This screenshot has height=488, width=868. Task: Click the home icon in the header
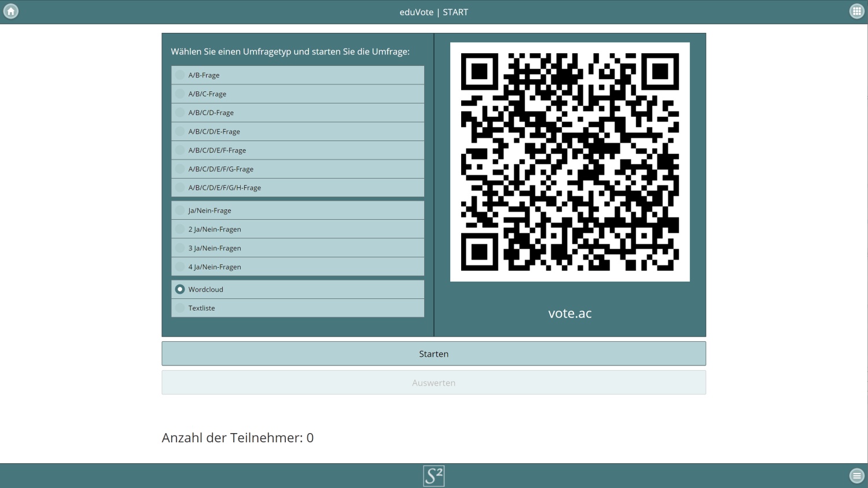coord(11,11)
